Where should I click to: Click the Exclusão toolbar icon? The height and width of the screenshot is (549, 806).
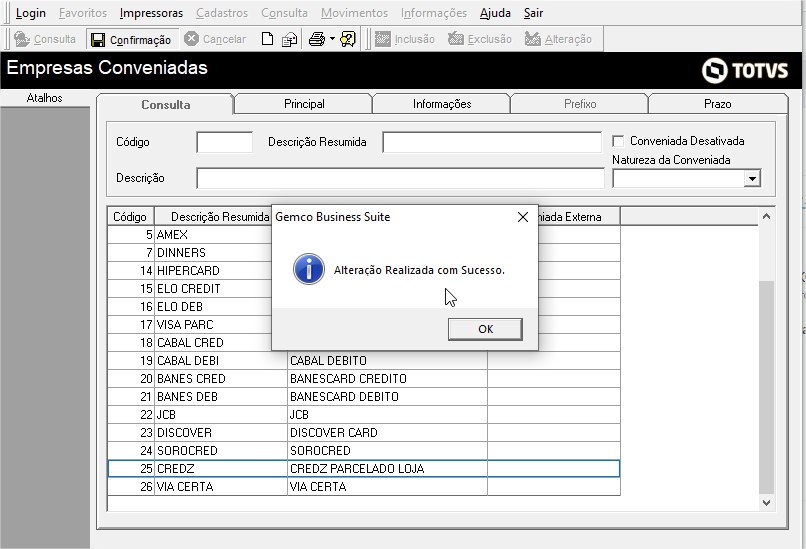tap(455, 39)
